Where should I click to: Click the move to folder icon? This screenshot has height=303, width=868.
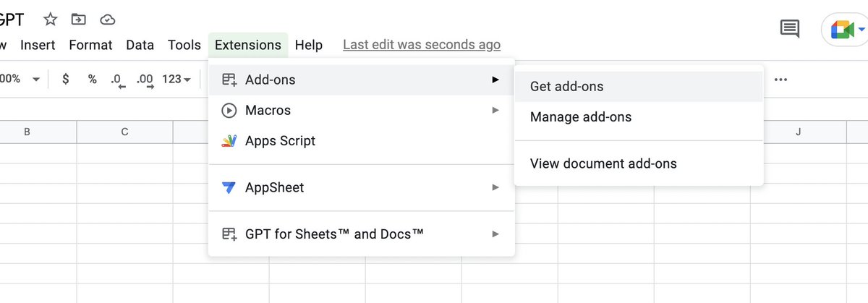(78, 20)
